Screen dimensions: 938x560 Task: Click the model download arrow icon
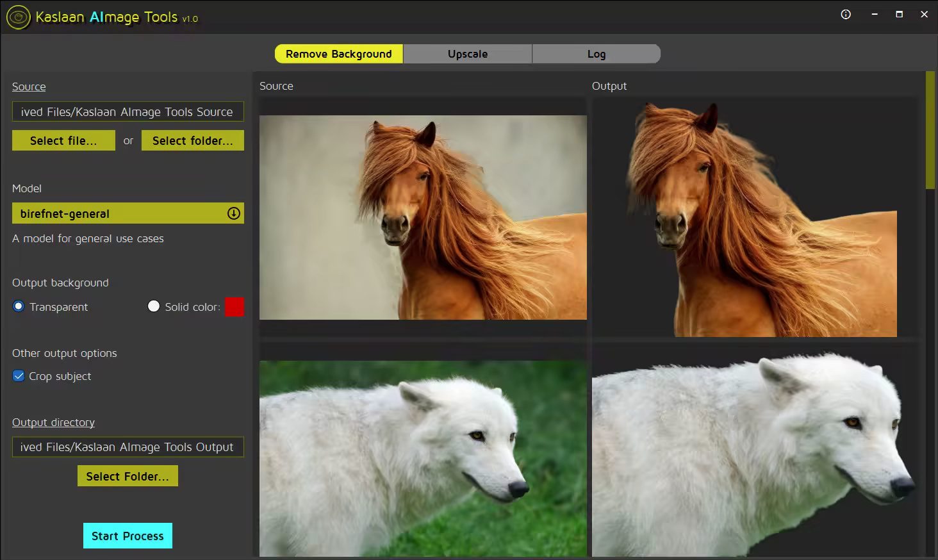tap(233, 213)
